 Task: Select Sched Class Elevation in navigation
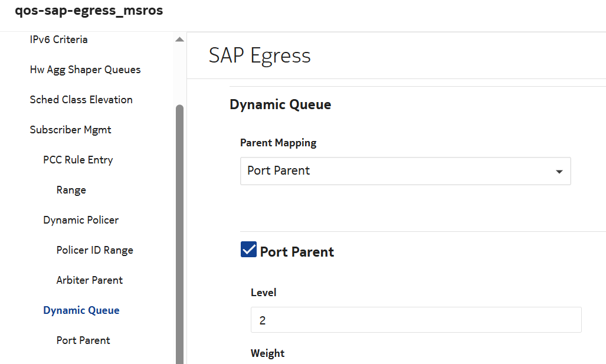81,100
